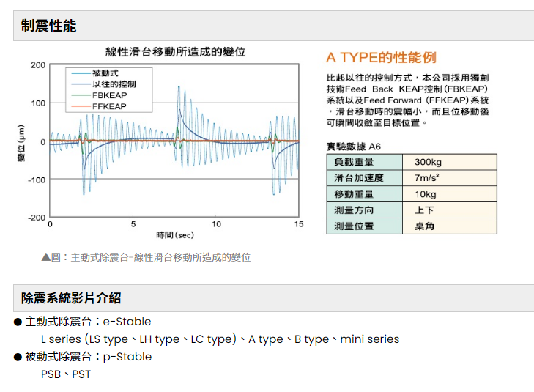Click the 以往的控制 legend entry
Image resolution: width=534 pixels, height=392 pixels.
(114, 84)
